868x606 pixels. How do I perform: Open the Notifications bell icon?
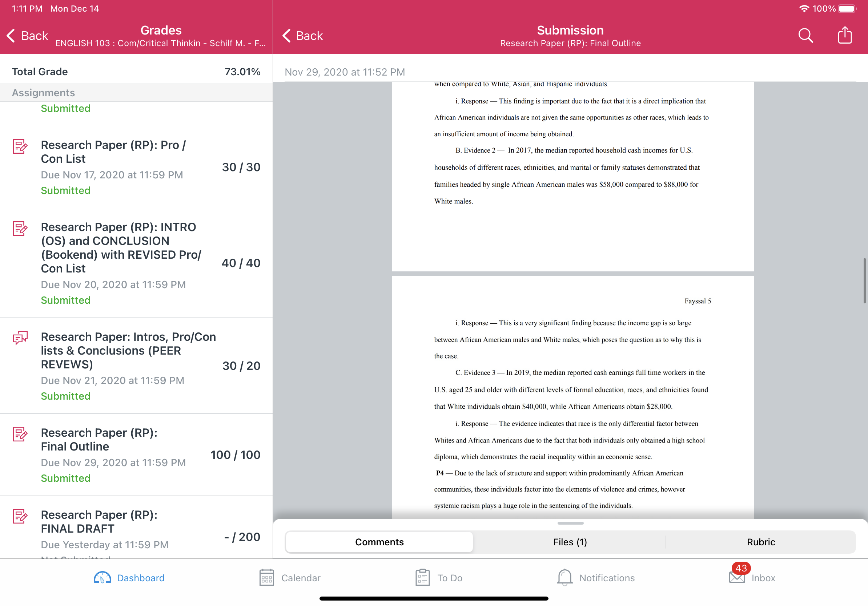[564, 578]
